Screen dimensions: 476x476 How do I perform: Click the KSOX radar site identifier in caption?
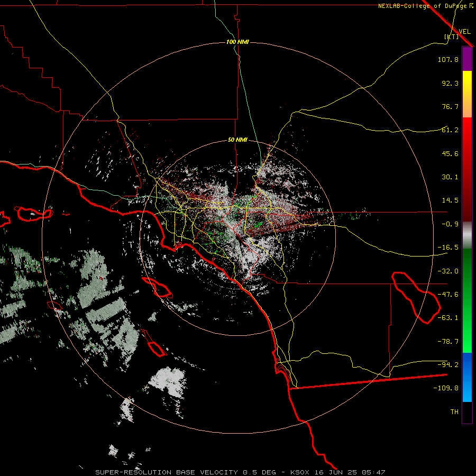pos(300,472)
